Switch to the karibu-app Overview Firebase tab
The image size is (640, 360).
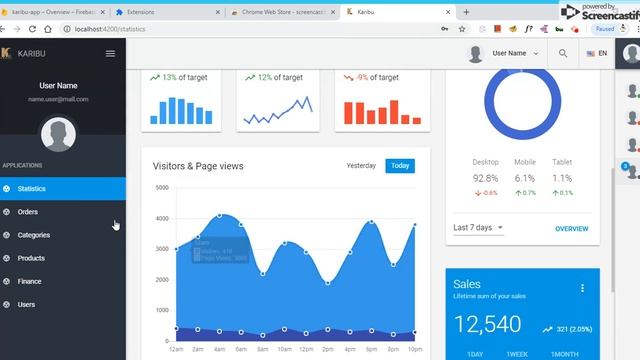(52, 12)
